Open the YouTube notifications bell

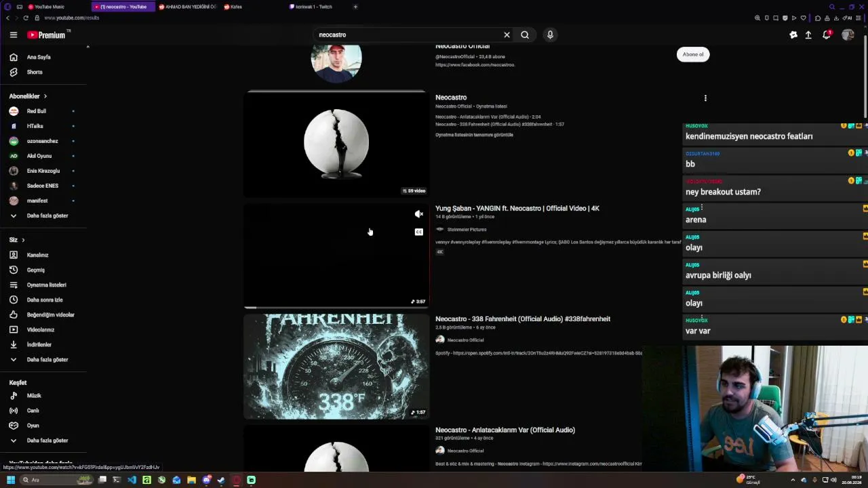click(x=827, y=35)
